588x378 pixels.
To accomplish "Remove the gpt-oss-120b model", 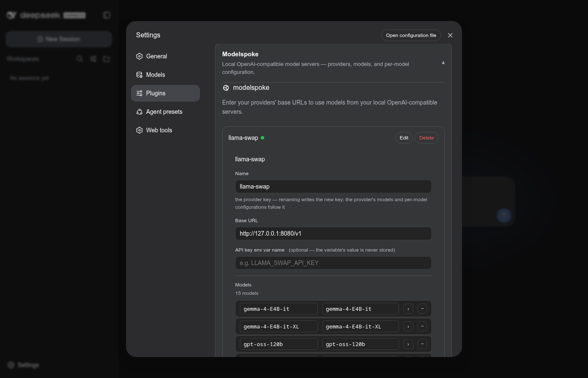I will click(423, 344).
